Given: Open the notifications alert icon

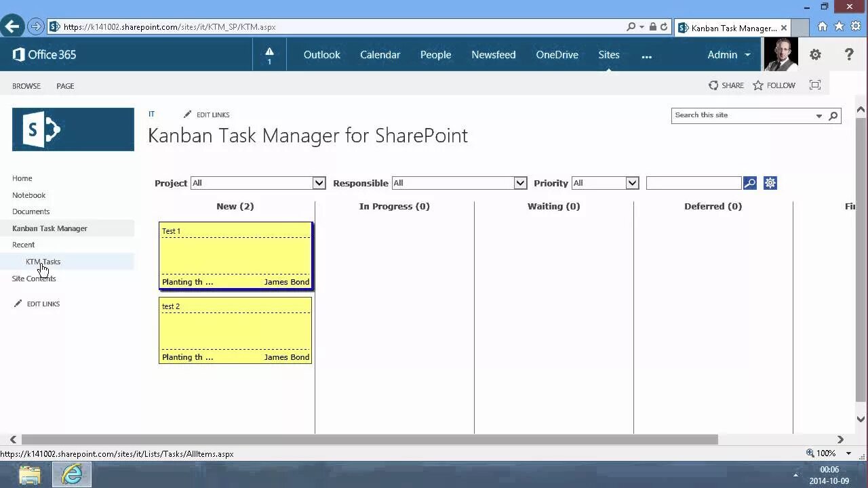Looking at the screenshot, I should click(269, 55).
